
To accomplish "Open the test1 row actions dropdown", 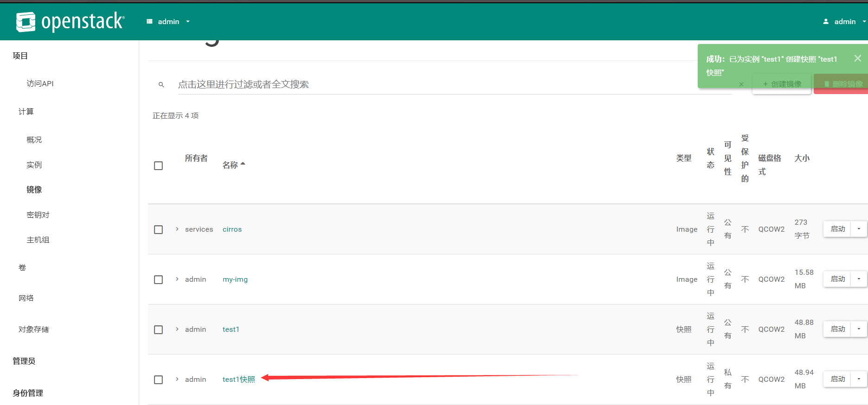I will tap(859, 329).
